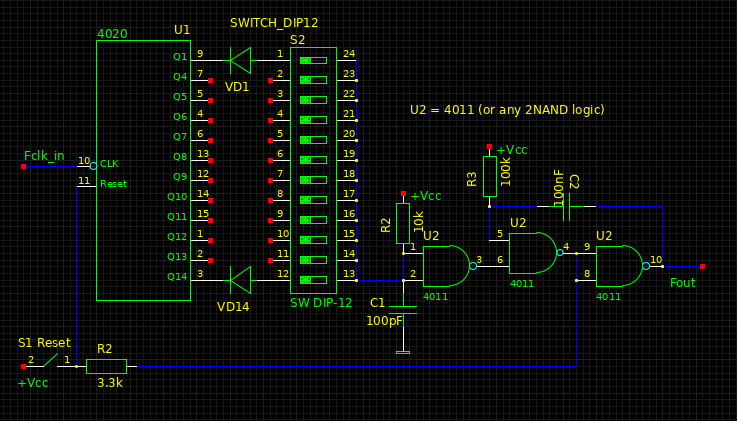Screen dimensions: 737x421
Task: Select the R3 100k resistor body
Action: pos(489,176)
